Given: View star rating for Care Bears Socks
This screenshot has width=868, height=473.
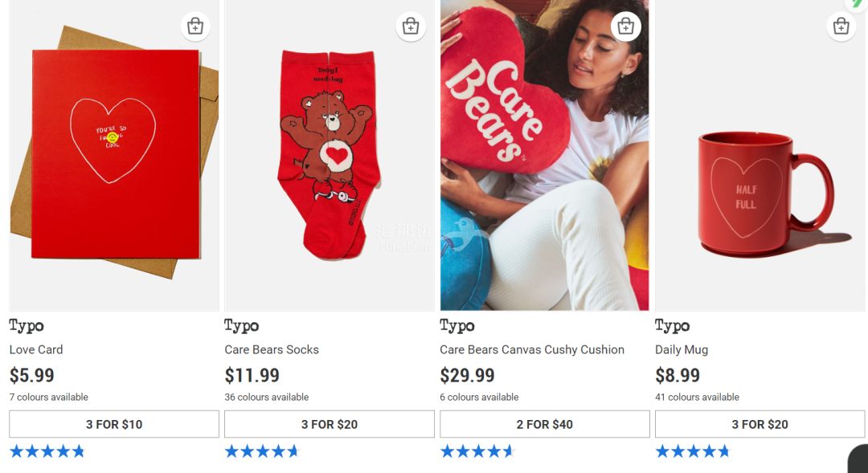Looking at the screenshot, I should (262, 451).
